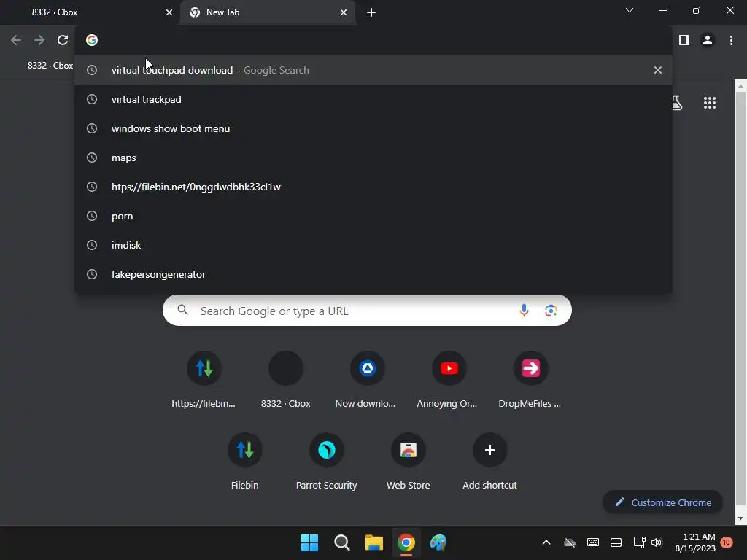Go back using back arrow
Image resolution: width=747 pixels, height=560 pixels.
pos(16,40)
